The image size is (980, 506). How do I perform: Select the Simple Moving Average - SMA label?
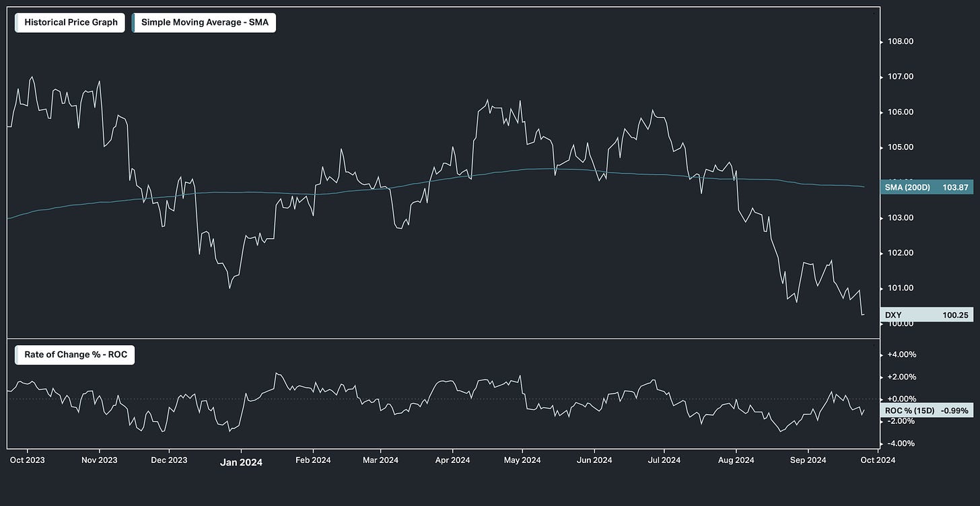coord(204,22)
